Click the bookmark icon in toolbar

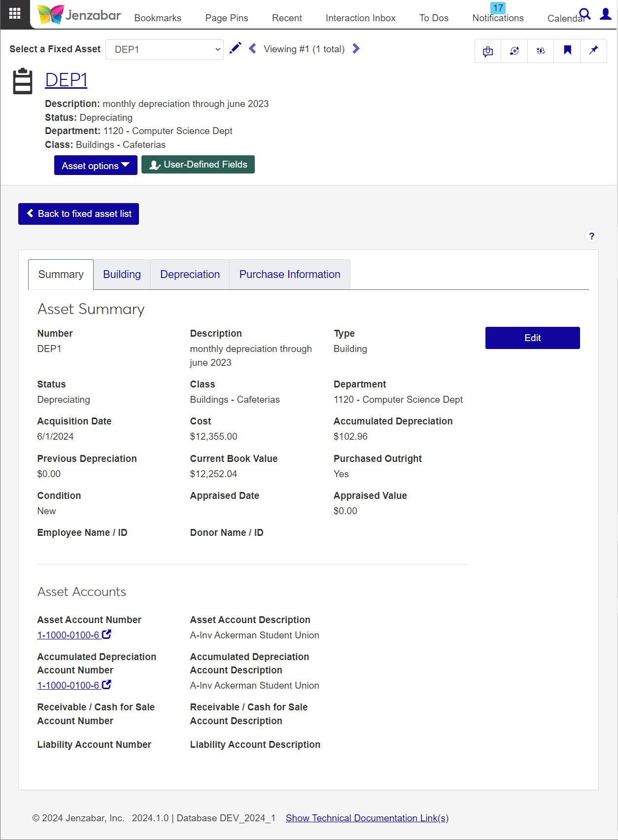point(567,50)
